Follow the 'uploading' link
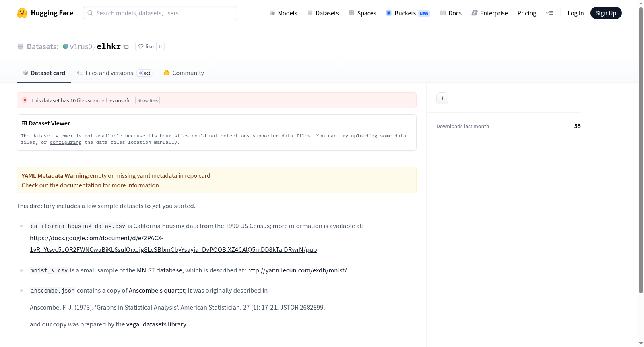The height and width of the screenshot is (347, 644). pyautogui.click(x=364, y=136)
